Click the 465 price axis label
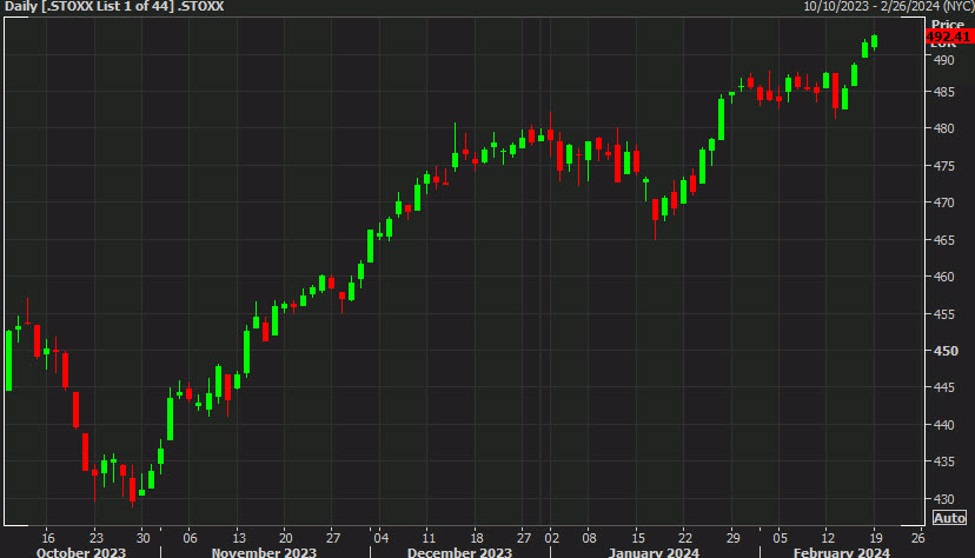The height and width of the screenshot is (558, 975). point(943,240)
